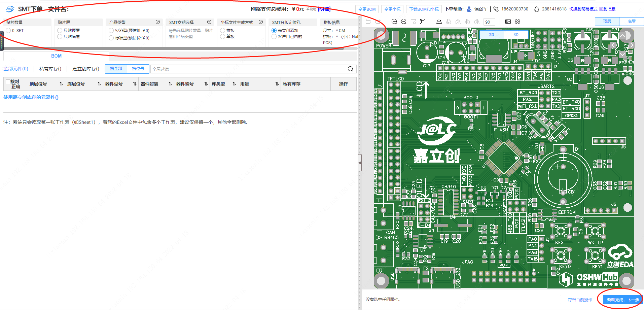
Task: Zoom in on the PCB preview
Action: pyautogui.click(x=394, y=22)
